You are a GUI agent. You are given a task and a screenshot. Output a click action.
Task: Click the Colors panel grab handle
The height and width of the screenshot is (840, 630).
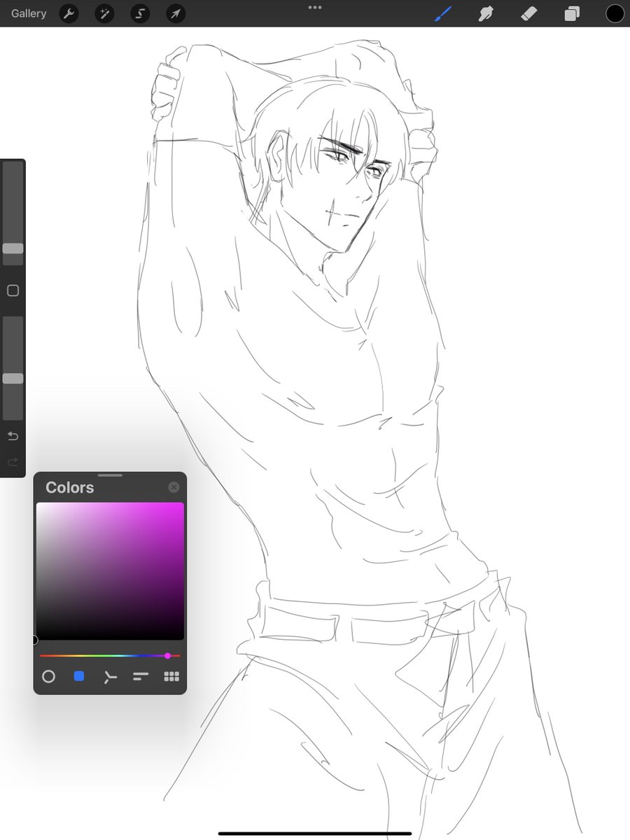[x=110, y=475]
